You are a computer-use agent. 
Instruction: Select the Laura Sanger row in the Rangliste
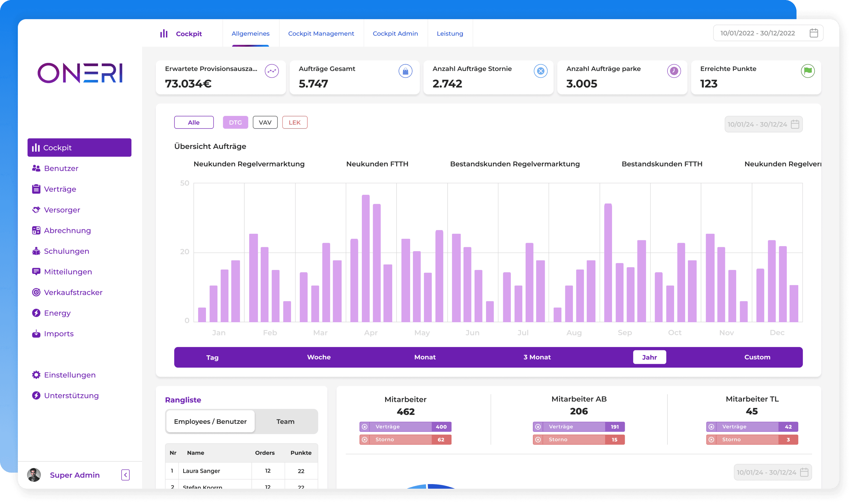coord(241,471)
